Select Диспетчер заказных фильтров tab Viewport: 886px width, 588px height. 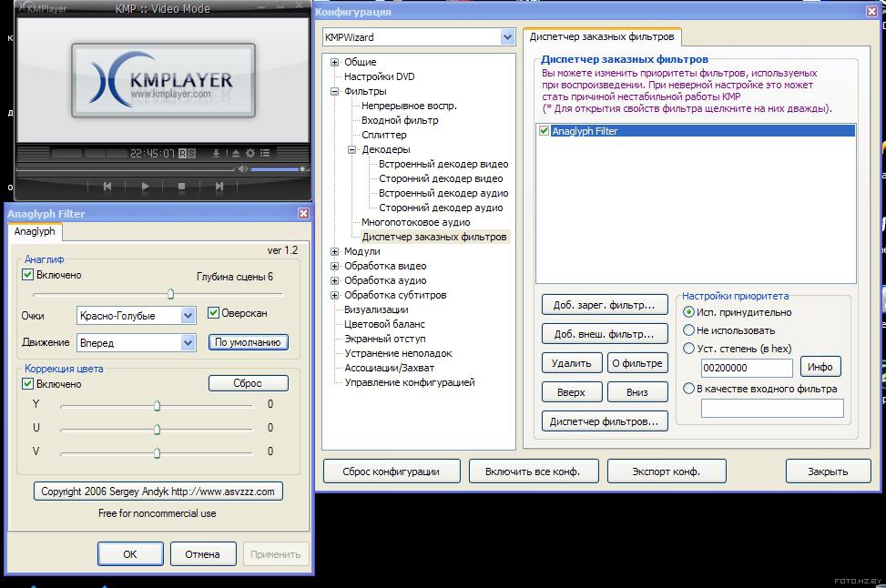(x=602, y=36)
